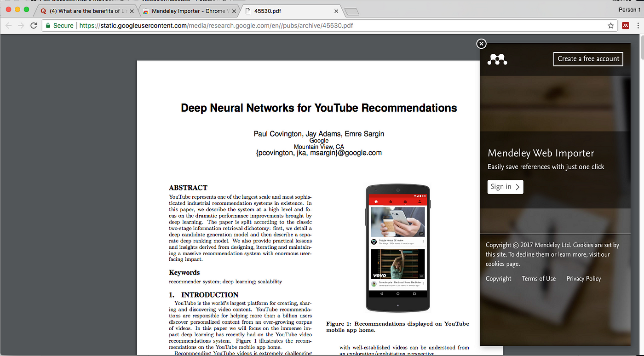The image size is (644, 356).
Task: Click the 'Mendeley Web Importer' heading
Action: (x=541, y=153)
